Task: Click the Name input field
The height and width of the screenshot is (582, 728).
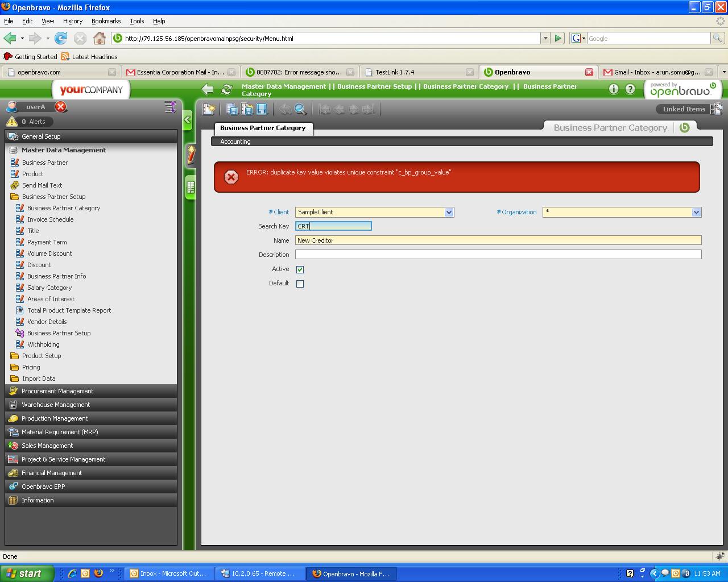Action: tap(498, 240)
